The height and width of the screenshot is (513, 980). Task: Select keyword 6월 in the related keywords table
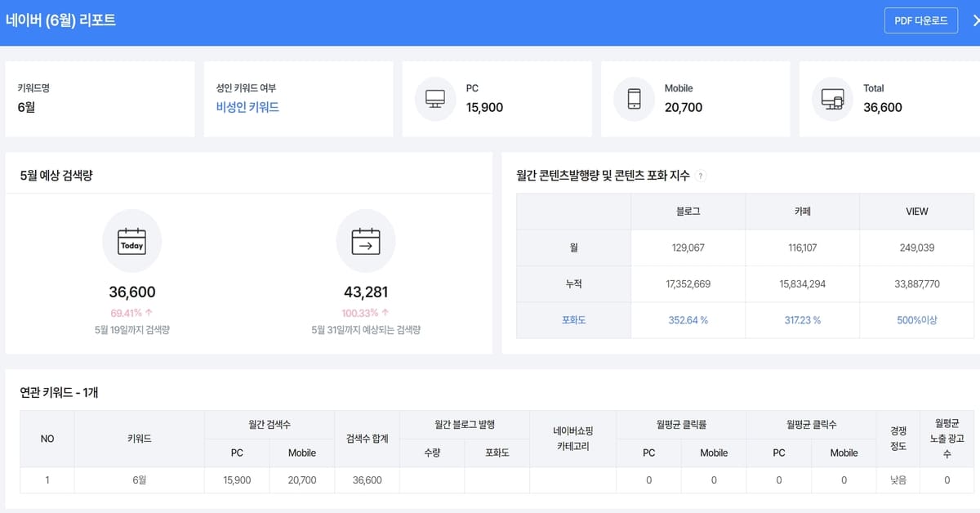tap(139, 480)
